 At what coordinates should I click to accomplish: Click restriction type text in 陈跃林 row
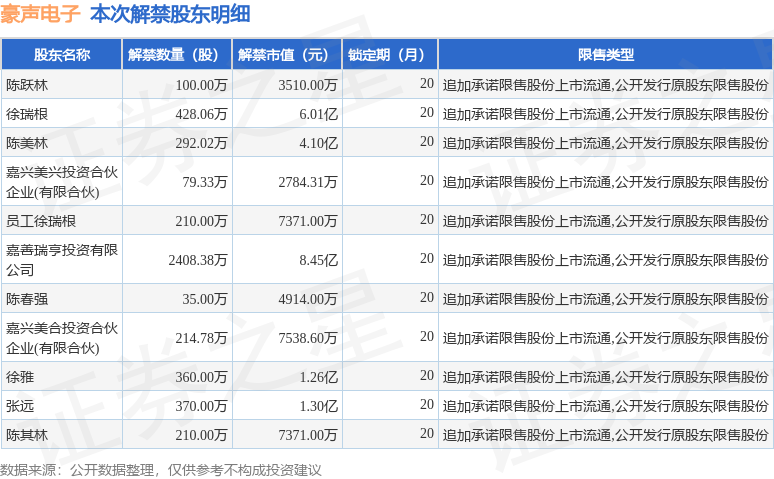pos(606,85)
